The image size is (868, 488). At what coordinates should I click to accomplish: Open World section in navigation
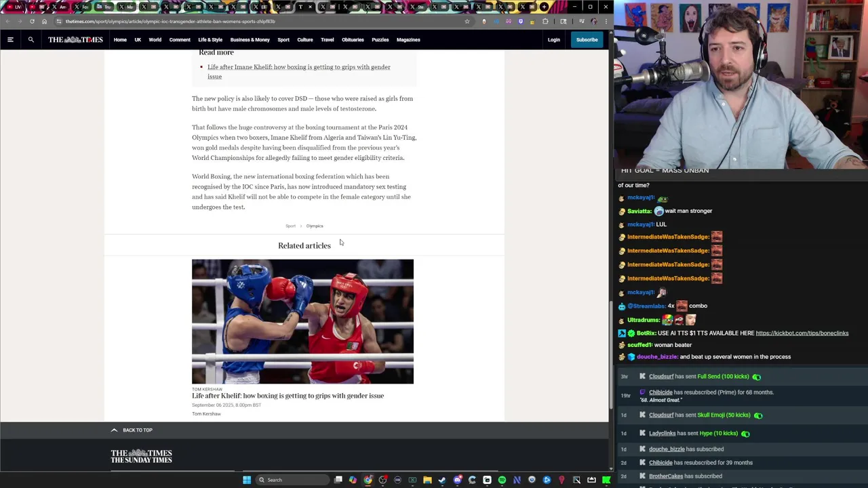click(x=155, y=40)
